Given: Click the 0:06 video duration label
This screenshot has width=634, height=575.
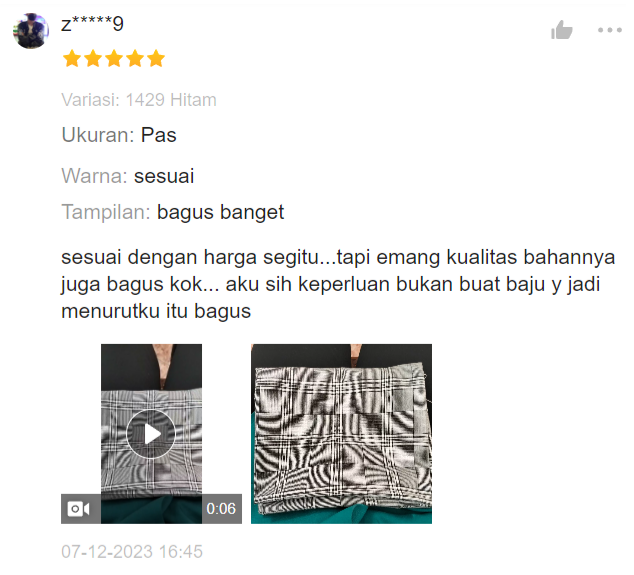Looking at the screenshot, I should (221, 509).
